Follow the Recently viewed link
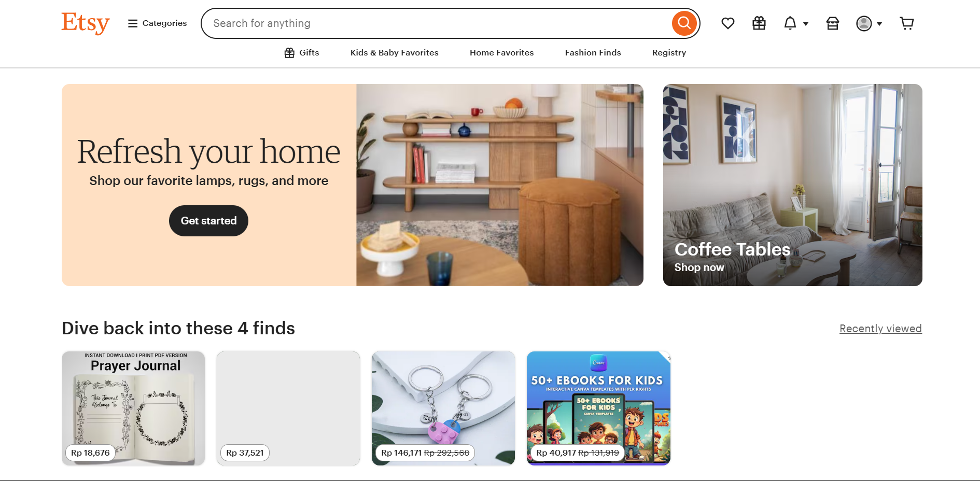Image resolution: width=980 pixels, height=481 pixels. click(880, 329)
